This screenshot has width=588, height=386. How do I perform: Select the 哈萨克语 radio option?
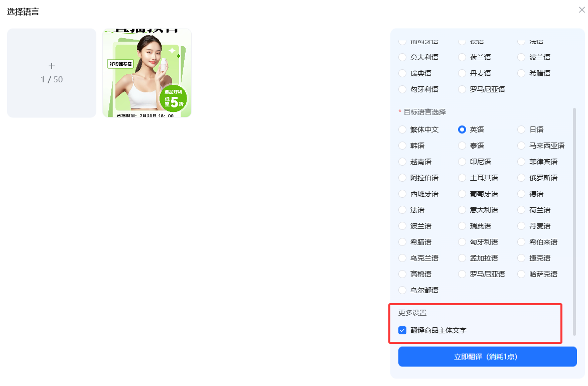point(521,274)
